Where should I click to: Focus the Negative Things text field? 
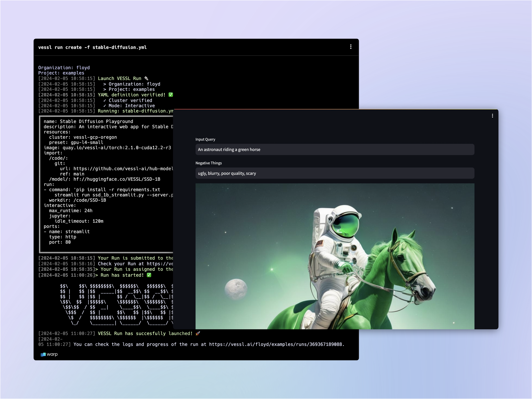[x=335, y=173]
